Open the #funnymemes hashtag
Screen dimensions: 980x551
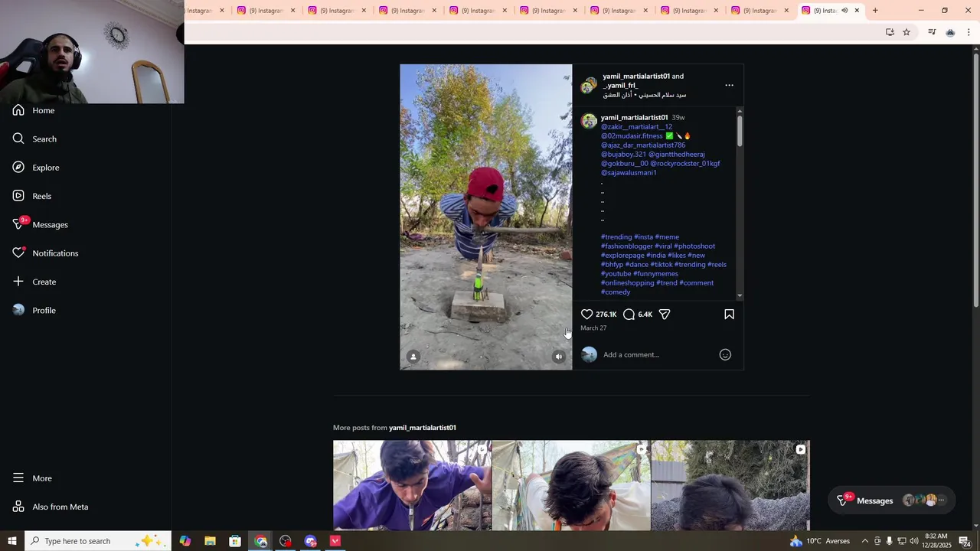pyautogui.click(x=655, y=274)
